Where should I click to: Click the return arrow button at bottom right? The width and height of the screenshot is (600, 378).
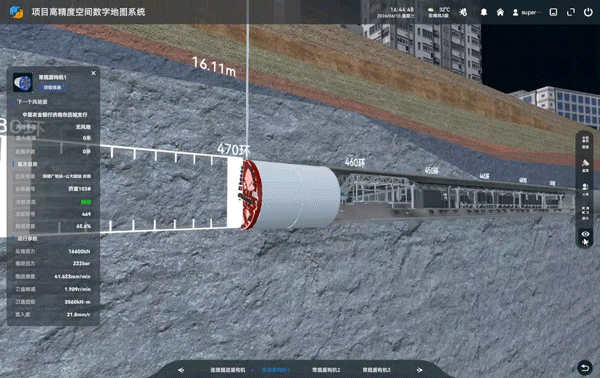(x=585, y=368)
